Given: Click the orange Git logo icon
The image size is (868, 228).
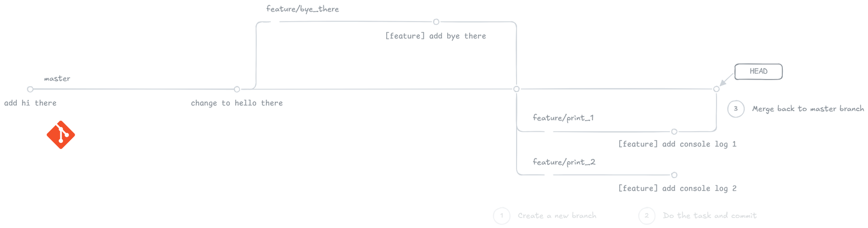Looking at the screenshot, I should 61,135.
